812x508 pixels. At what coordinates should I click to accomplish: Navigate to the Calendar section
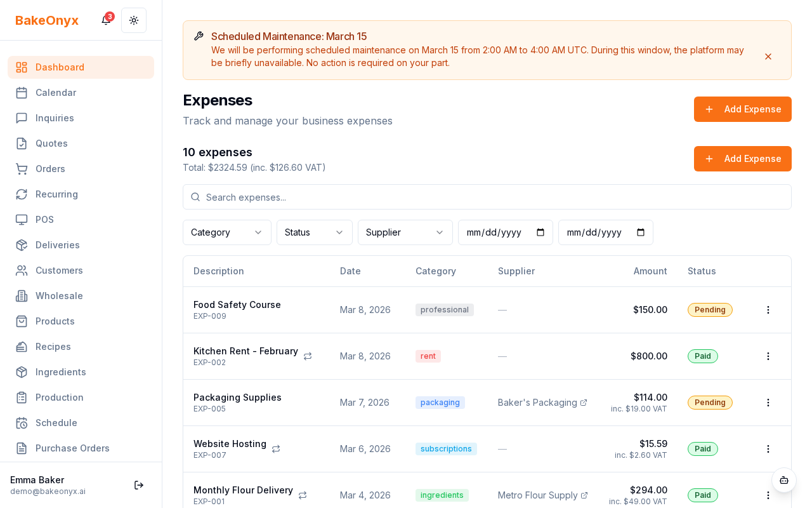[x=56, y=93]
